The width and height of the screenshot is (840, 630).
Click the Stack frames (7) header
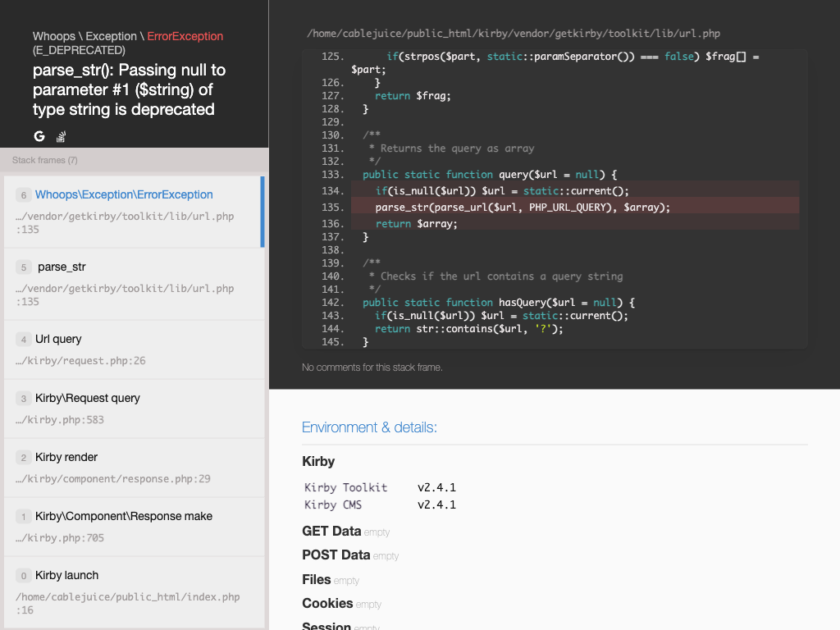tap(45, 160)
